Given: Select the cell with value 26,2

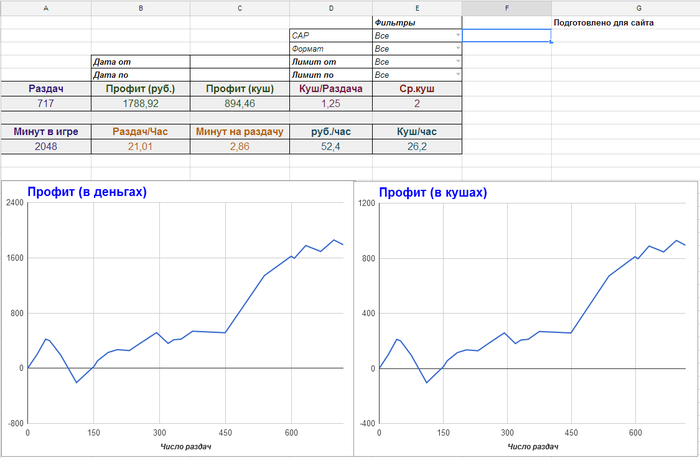Looking at the screenshot, I should [417, 146].
